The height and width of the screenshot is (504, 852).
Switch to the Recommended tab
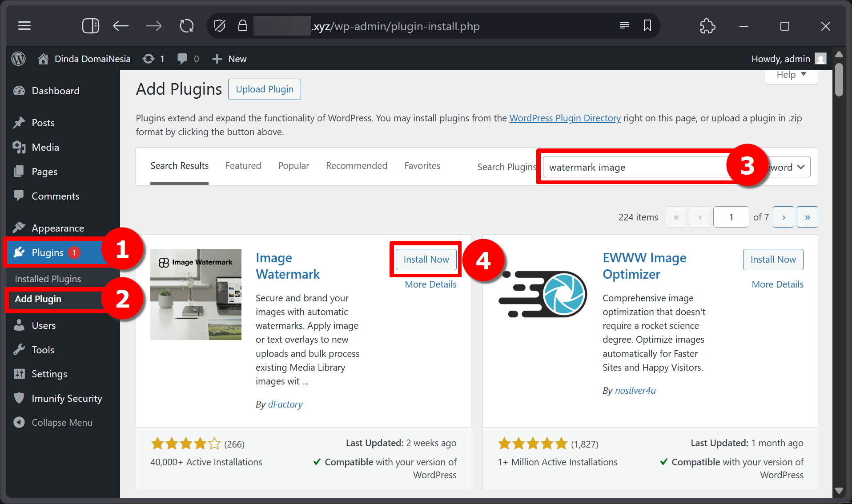pyautogui.click(x=357, y=166)
